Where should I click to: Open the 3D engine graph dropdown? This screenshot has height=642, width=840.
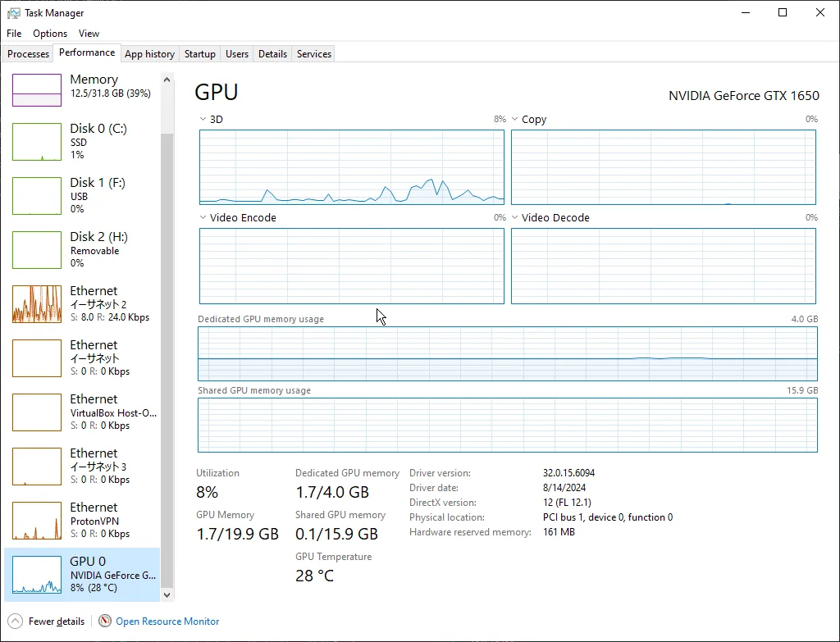pos(203,120)
